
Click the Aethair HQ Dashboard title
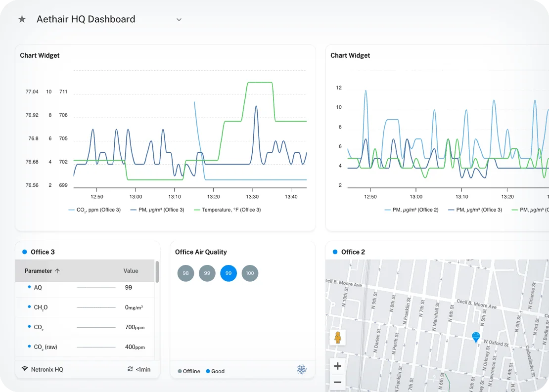point(86,19)
